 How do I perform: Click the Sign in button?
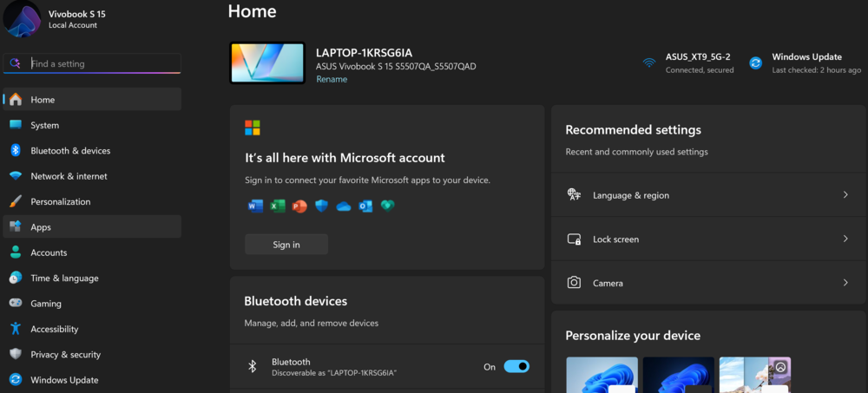pyautogui.click(x=286, y=244)
